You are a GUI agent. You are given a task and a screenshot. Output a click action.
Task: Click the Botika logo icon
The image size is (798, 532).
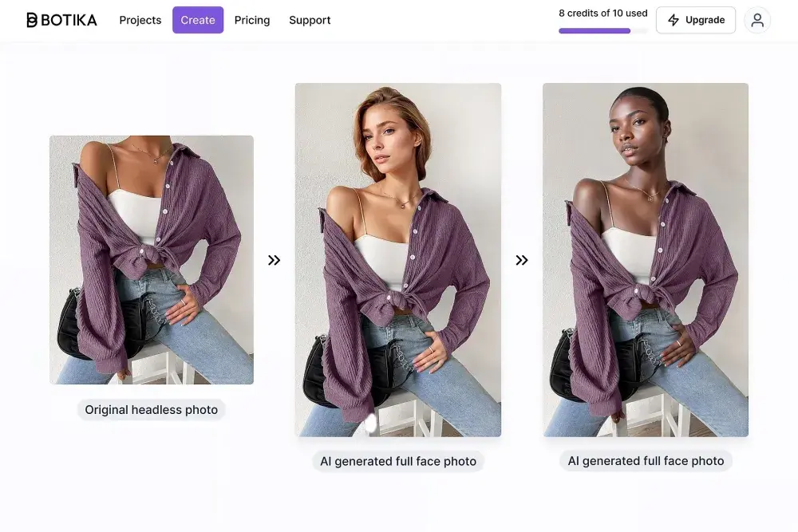click(x=32, y=20)
